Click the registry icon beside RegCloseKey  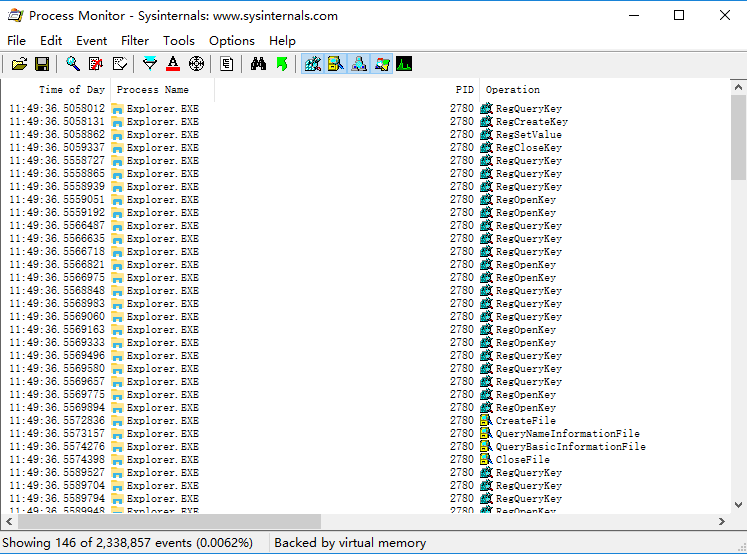point(486,148)
